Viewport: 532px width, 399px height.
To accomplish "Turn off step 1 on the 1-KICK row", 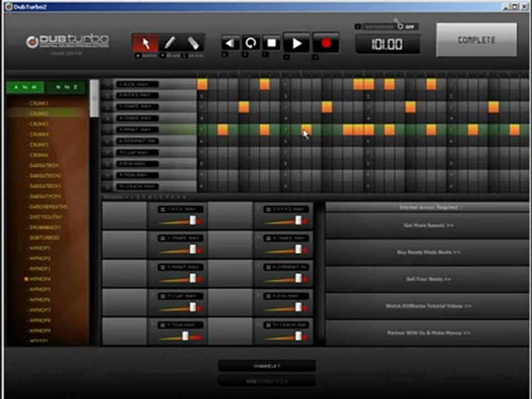I will click(202, 84).
